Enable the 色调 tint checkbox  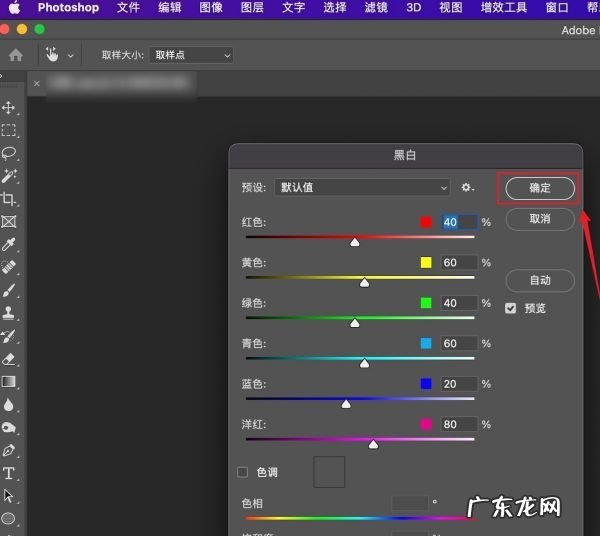coord(242,472)
